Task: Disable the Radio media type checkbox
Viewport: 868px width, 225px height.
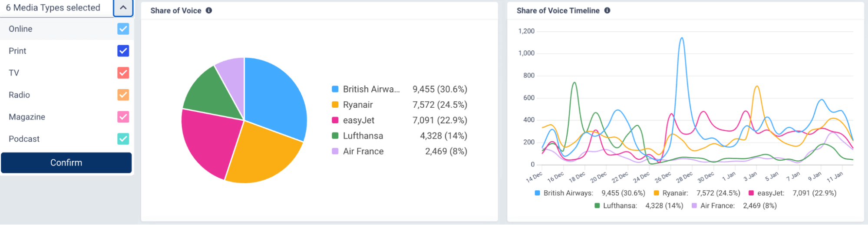Action: point(123,95)
